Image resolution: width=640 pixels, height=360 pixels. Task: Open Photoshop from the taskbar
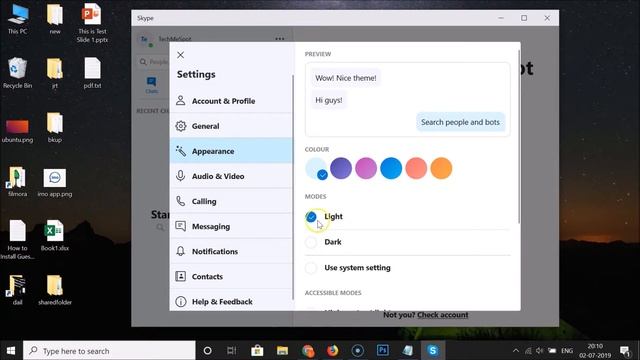pyautogui.click(x=382, y=351)
